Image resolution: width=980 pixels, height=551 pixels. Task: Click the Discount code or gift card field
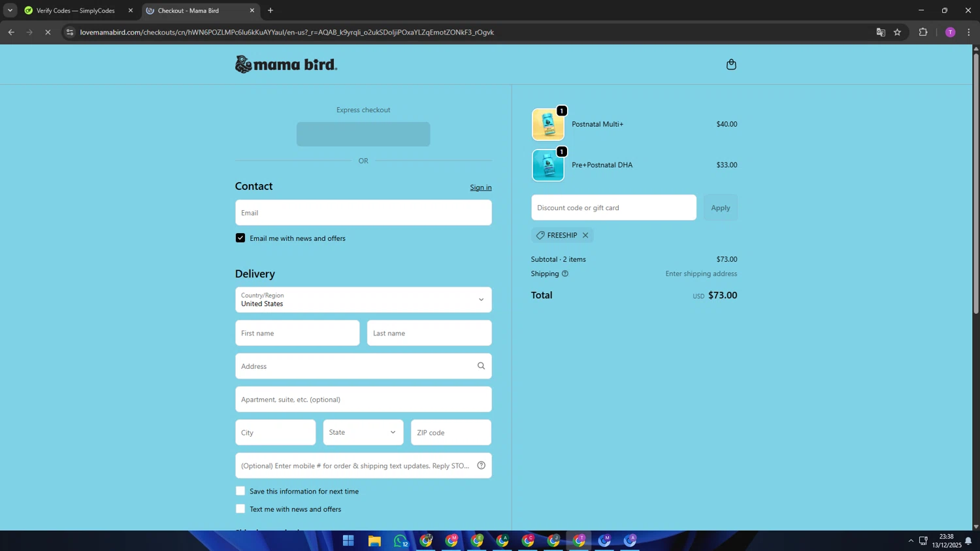613,208
